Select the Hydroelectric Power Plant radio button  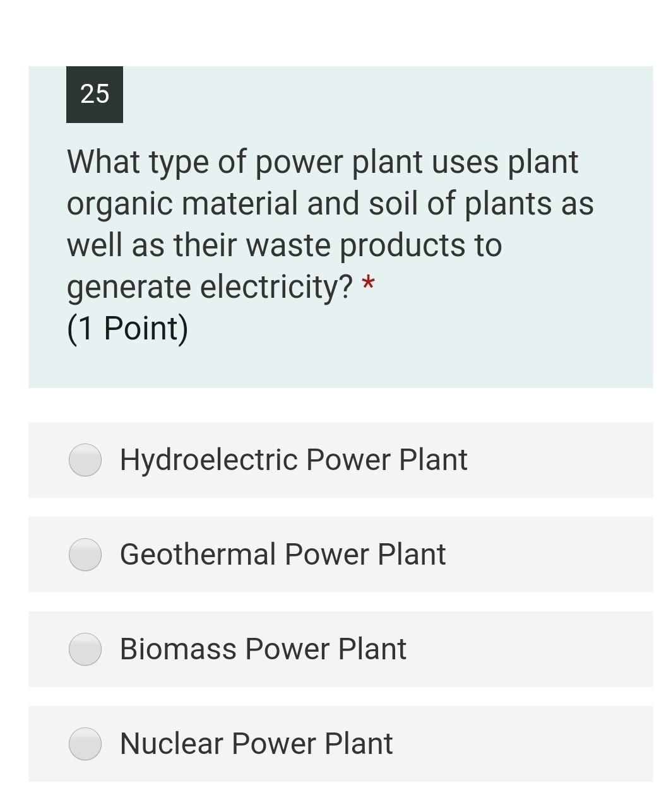(85, 460)
